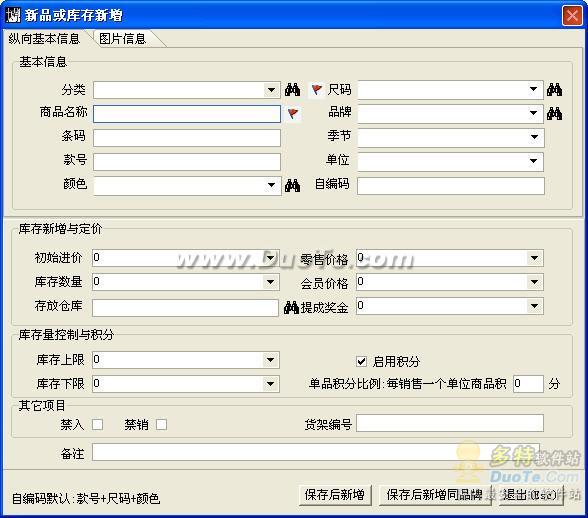The height and width of the screenshot is (518, 588).
Task: Open the 季节 dropdown list
Action: tap(534, 137)
